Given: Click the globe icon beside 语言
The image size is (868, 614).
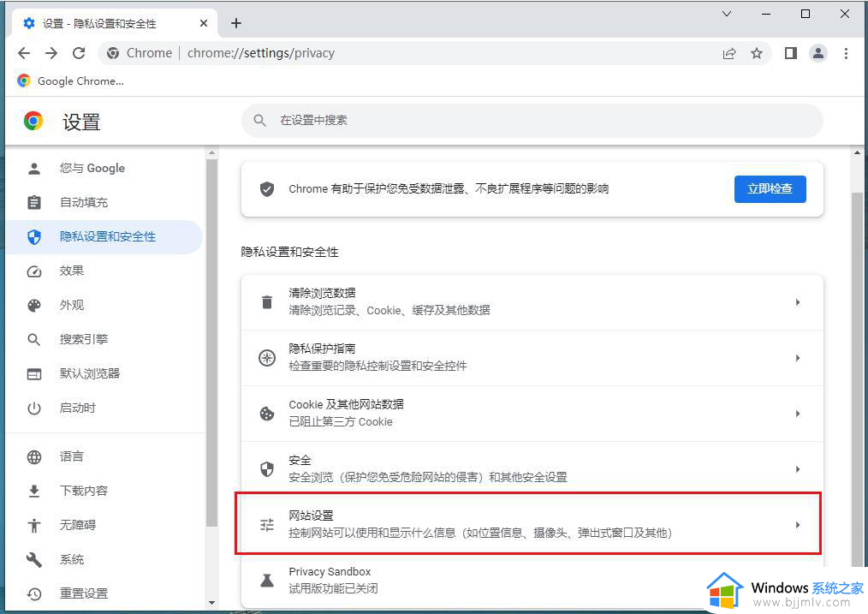Looking at the screenshot, I should tap(34, 456).
